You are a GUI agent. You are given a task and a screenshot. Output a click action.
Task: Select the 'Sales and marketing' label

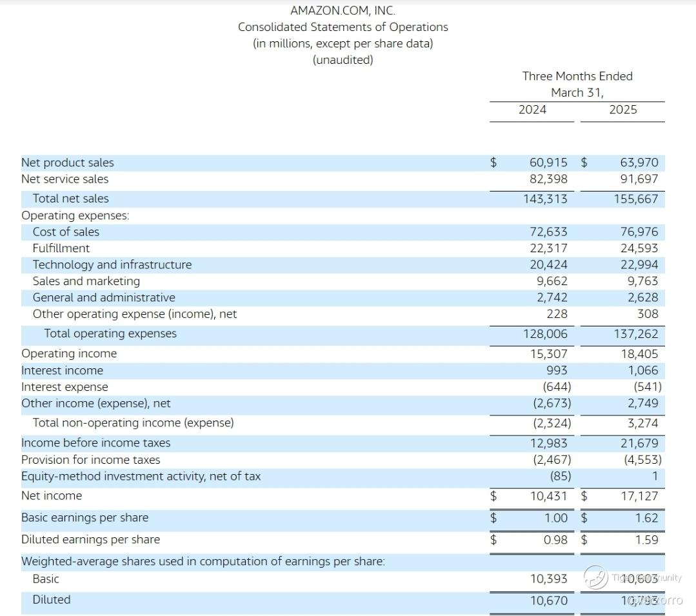86,281
